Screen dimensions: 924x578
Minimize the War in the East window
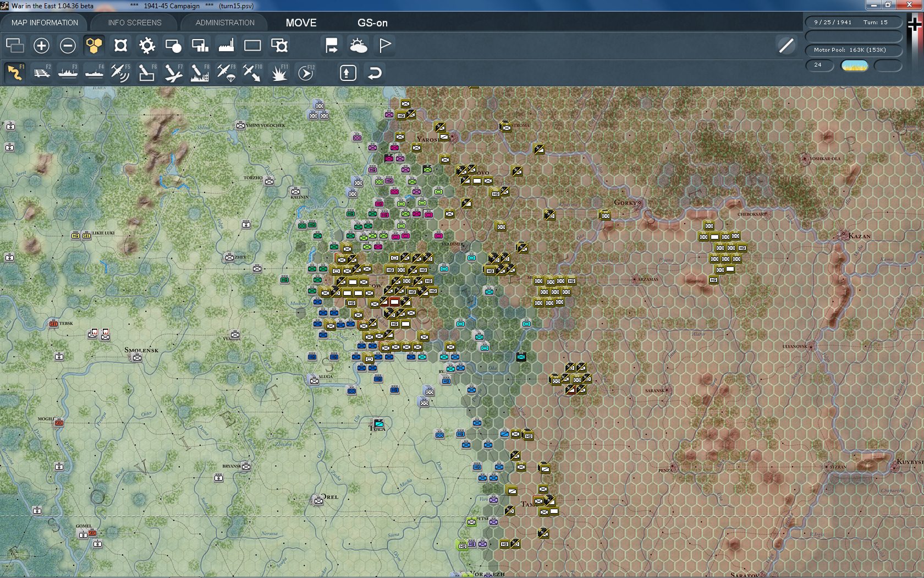point(873,5)
